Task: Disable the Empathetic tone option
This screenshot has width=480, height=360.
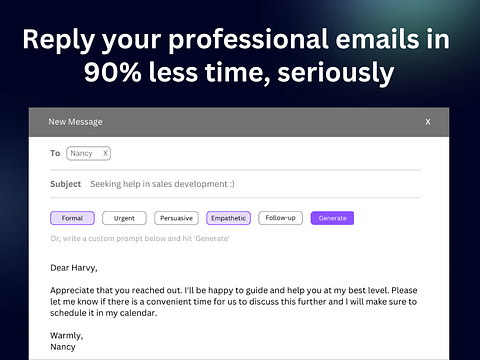Action: click(228, 218)
